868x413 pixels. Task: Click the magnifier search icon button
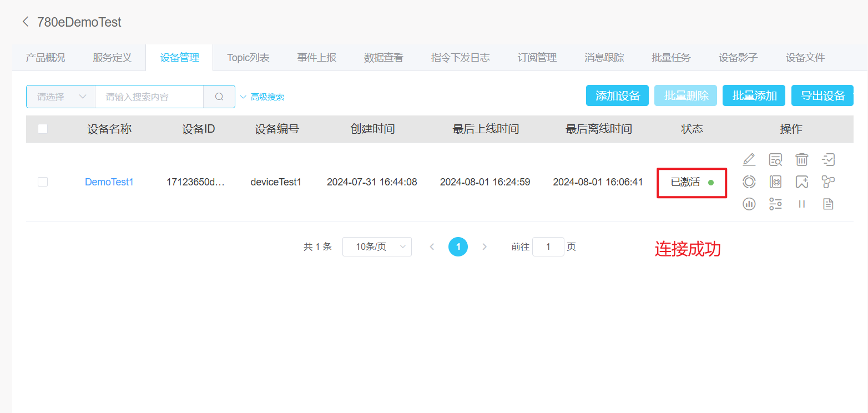[219, 97]
